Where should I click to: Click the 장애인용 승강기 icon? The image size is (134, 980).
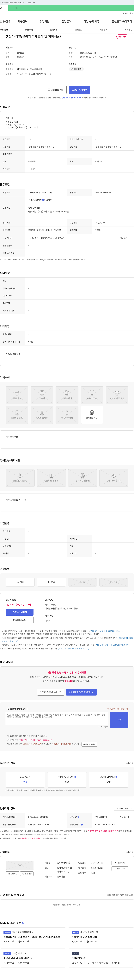coord(51,478)
